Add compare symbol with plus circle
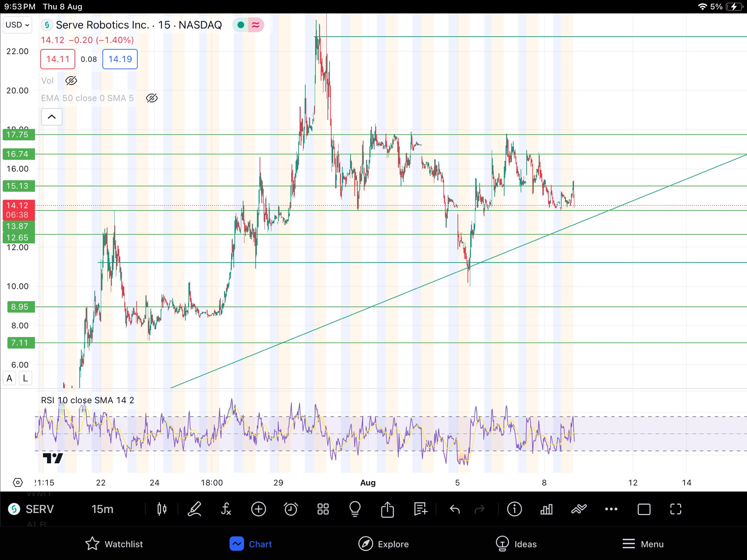This screenshot has height=560, width=747. [258, 509]
